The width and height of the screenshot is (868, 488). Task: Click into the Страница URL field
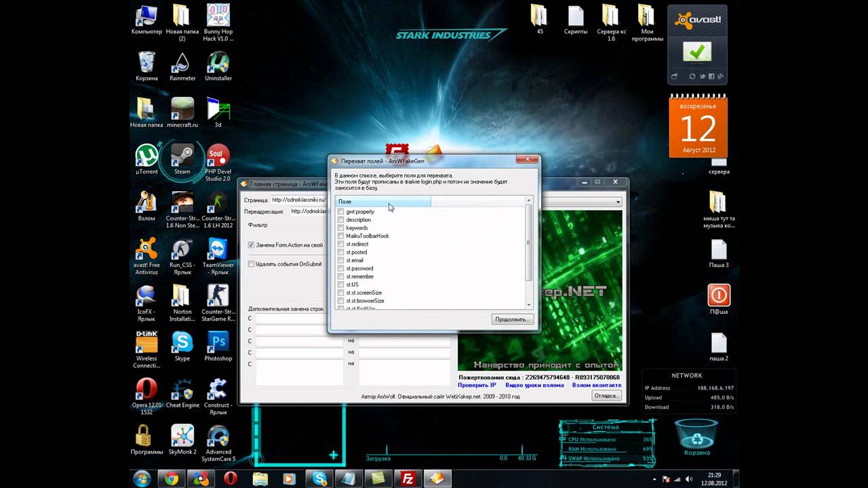(x=298, y=200)
